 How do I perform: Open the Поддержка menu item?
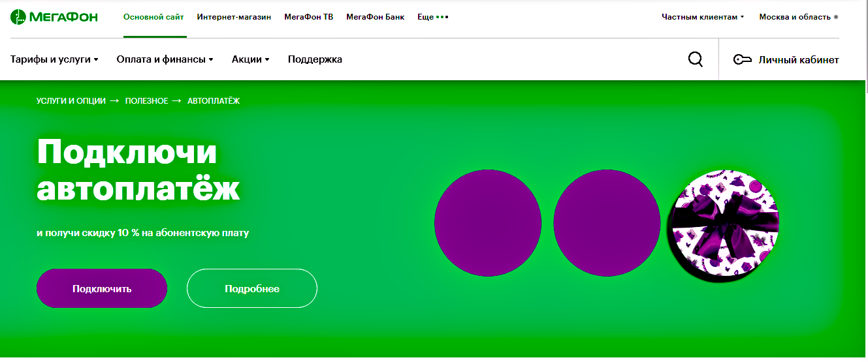tap(315, 59)
